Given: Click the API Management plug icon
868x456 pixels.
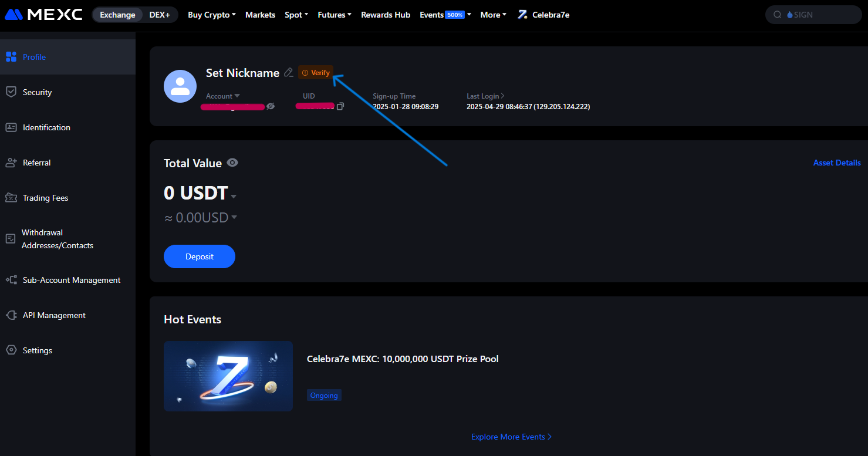Looking at the screenshot, I should [11, 315].
